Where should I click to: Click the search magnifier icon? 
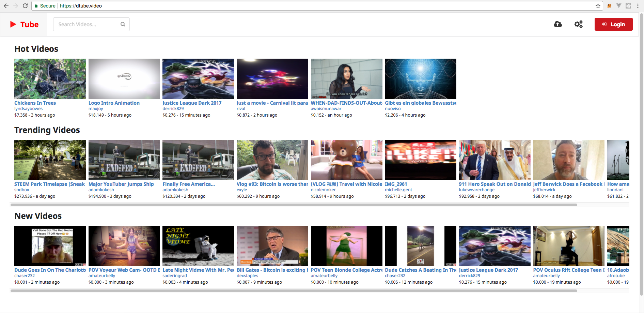123,24
